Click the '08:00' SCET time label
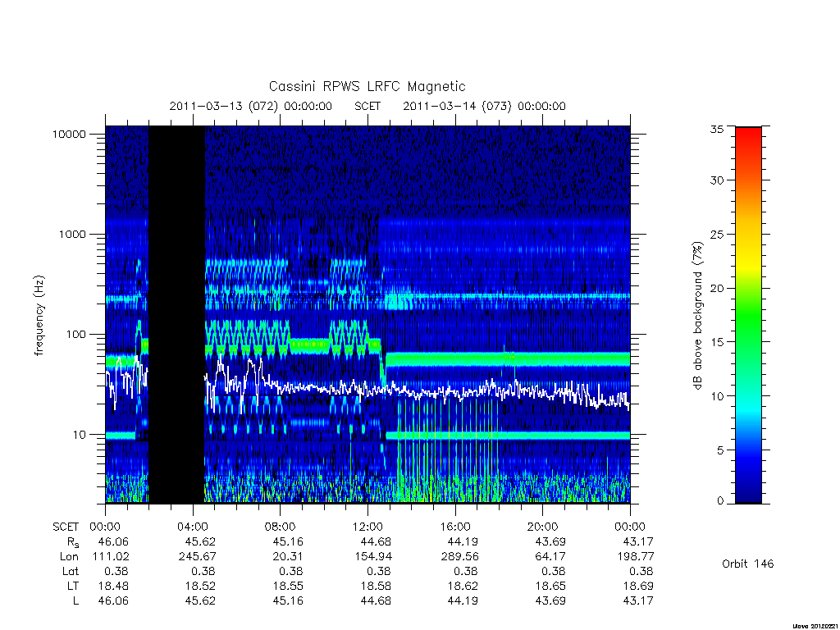The width and height of the screenshot is (840, 630). [281, 527]
